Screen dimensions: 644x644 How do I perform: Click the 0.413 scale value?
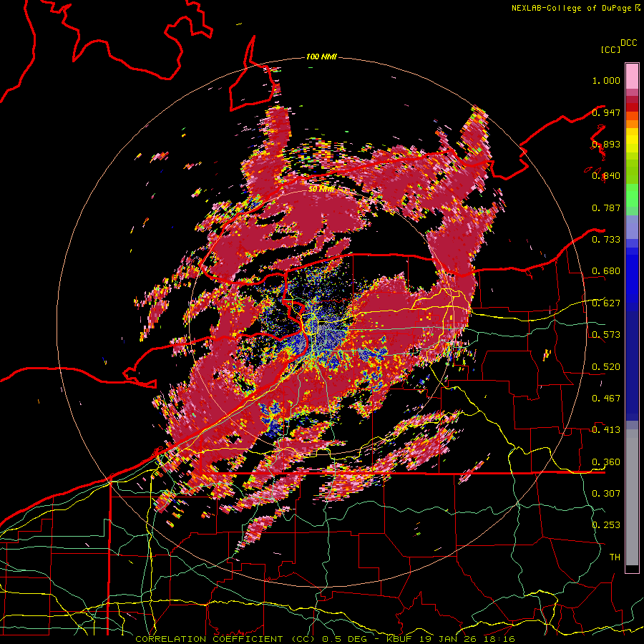606,430
